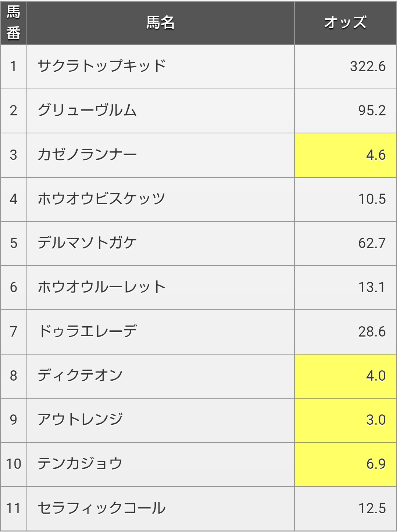Click on セラフィックコール

click(x=101, y=508)
